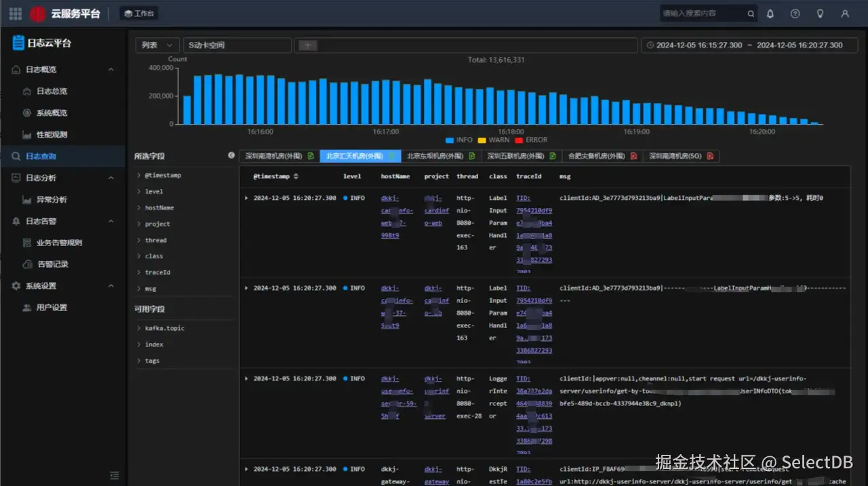Click the red cloud platform logo
The width and height of the screenshot is (868, 486).
tap(39, 13)
